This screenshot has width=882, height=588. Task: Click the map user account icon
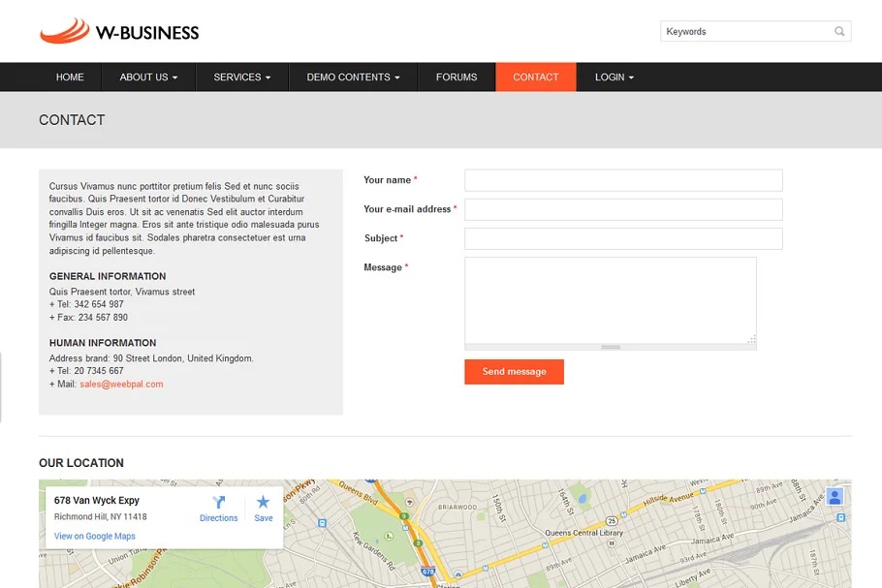[835, 497]
